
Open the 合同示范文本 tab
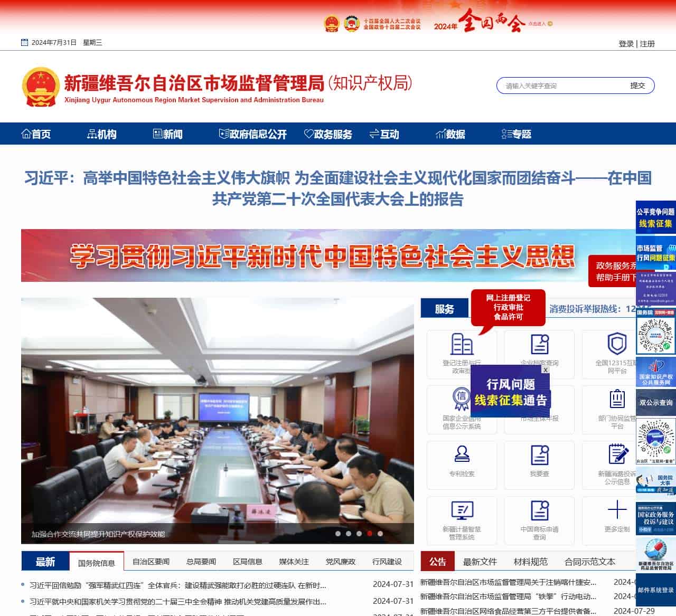[590, 562]
